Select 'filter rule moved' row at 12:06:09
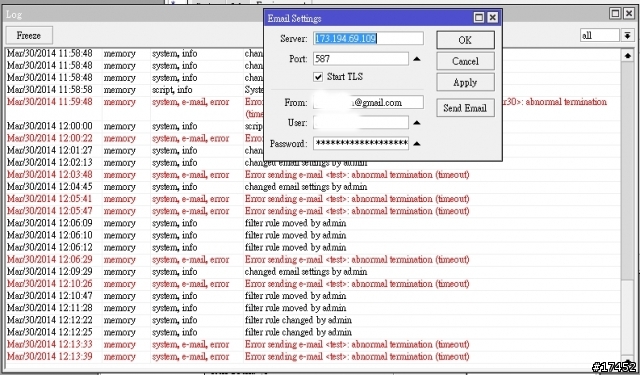This screenshot has width=640, height=375. pos(313,223)
